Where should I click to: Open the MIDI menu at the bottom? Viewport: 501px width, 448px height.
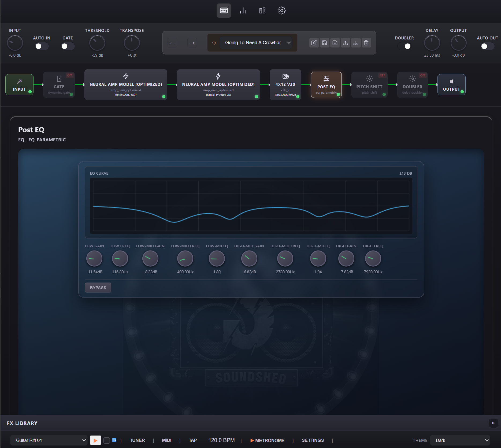coord(166,440)
